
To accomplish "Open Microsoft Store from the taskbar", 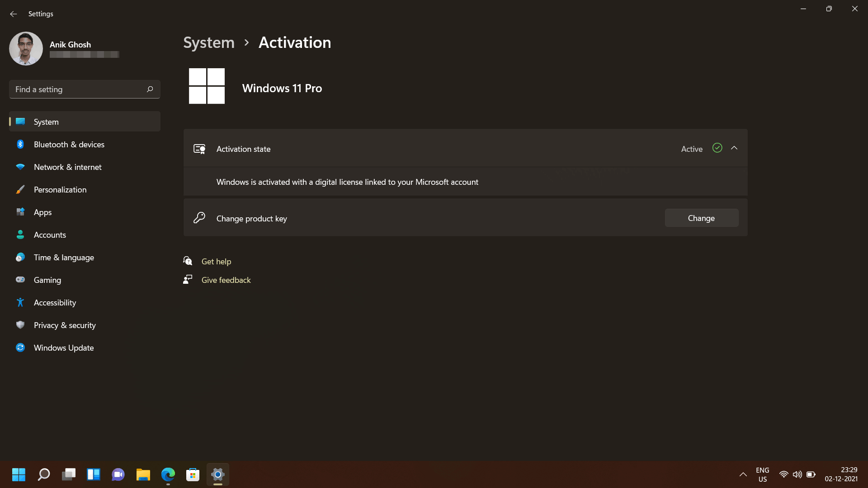I will [x=193, y=474].
